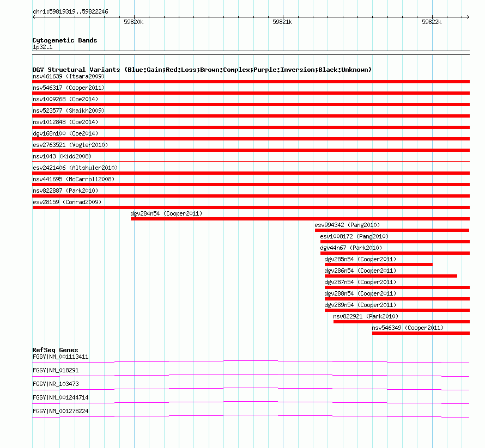
Task: Open variant dgv287n54 (Cooper2011)
Action: (x=360, y=282)
